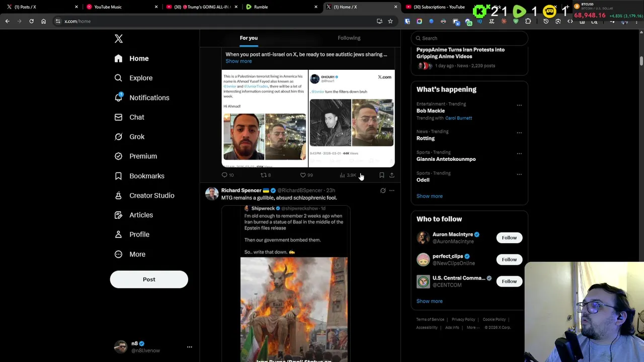Screen dimensions: 644x362
Task: Open Articles from the sidebar
Action: tap(133, 215)
